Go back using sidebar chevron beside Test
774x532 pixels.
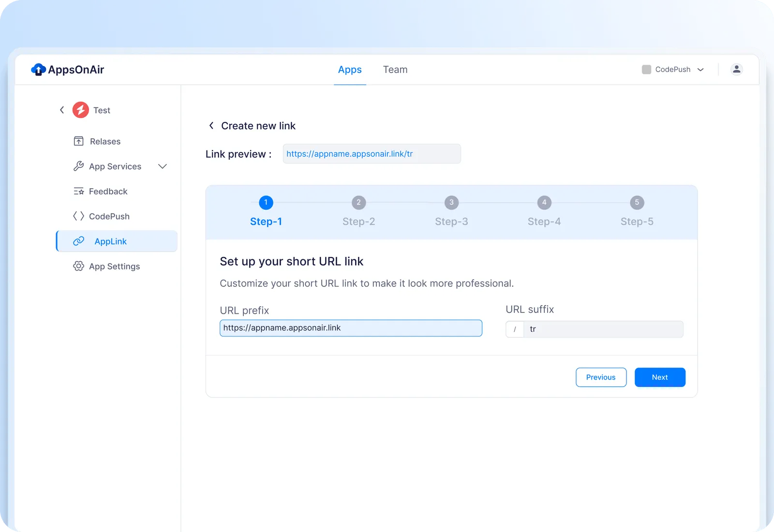(62, 110)
